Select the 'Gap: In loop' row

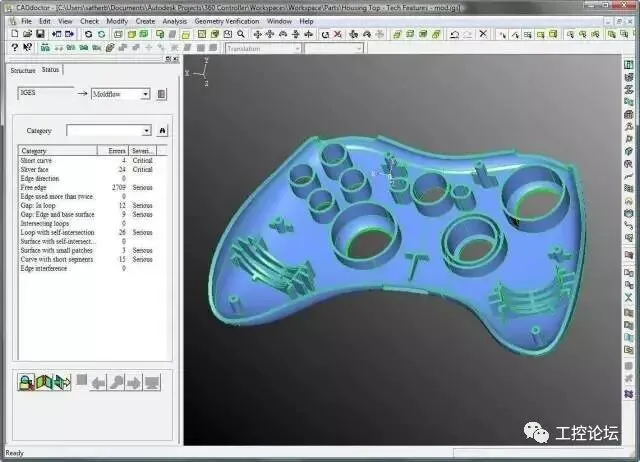[x=93, y=205]
